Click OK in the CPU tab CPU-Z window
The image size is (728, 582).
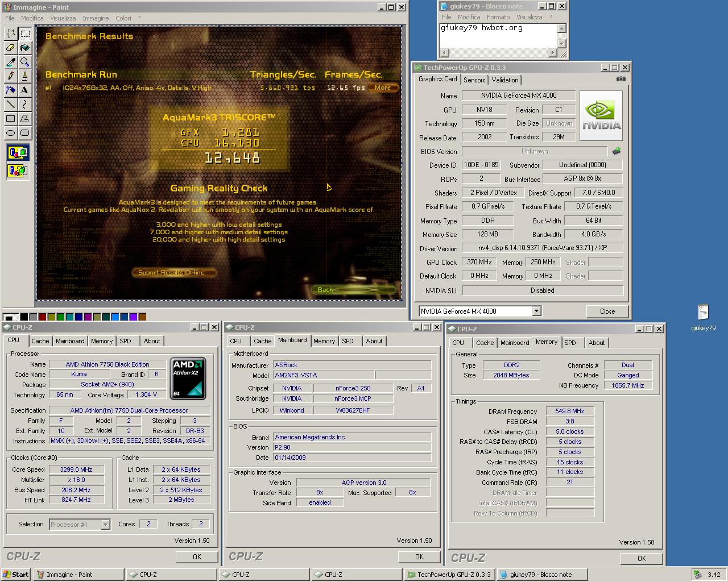pos(197,557)
